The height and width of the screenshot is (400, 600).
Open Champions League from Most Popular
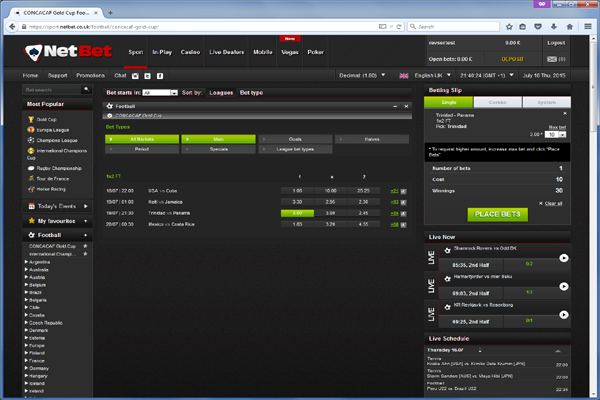tap(57, 140)
